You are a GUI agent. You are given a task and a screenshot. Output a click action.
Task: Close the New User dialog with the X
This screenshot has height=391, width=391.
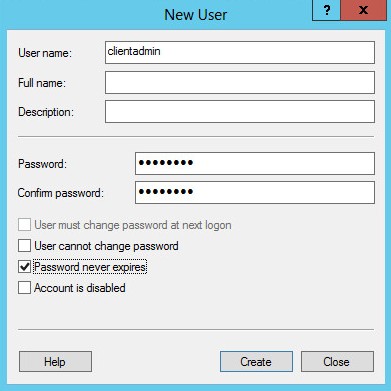pyautogui.click(x=363, y=11)
